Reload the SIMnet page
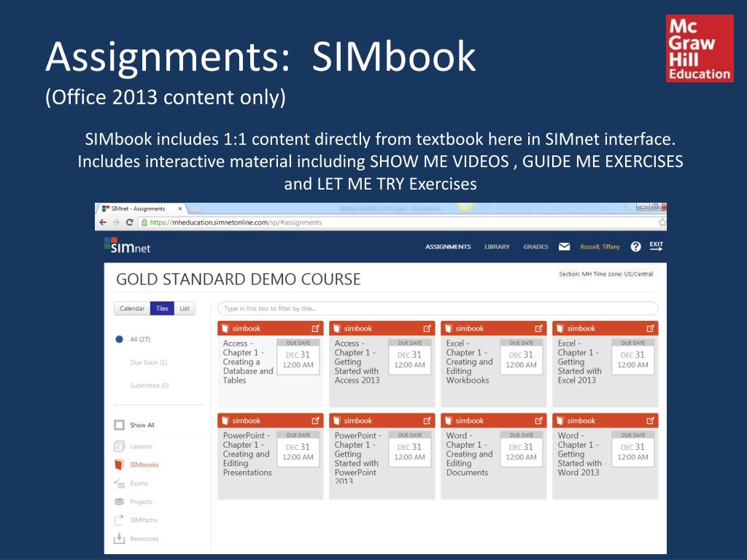 click(x=129, y=222)
